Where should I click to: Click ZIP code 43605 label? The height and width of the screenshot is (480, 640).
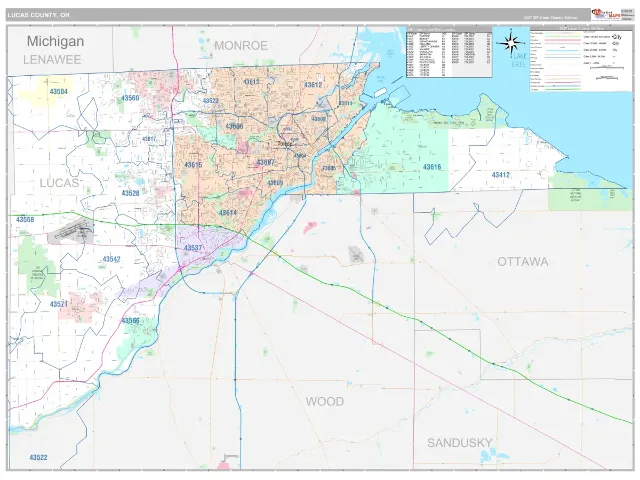point(329,168)
